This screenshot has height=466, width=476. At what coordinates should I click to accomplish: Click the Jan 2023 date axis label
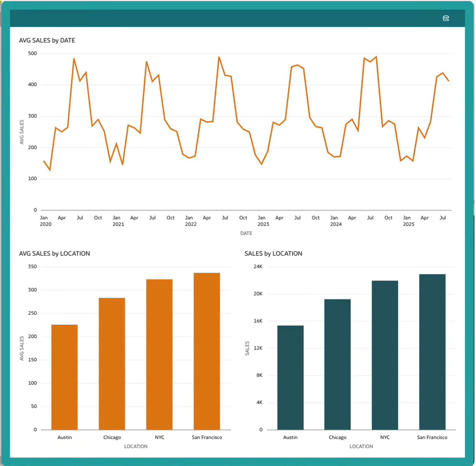click(x=263, y=221)
